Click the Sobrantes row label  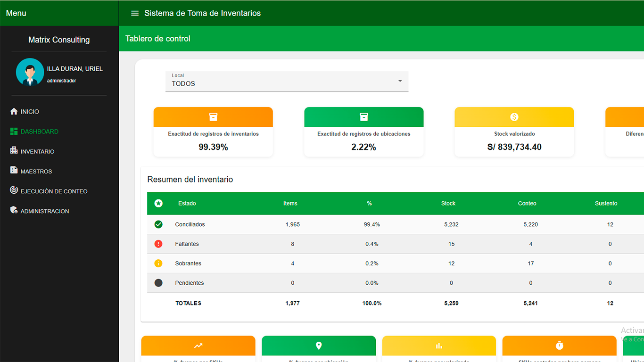pos(188,263)
